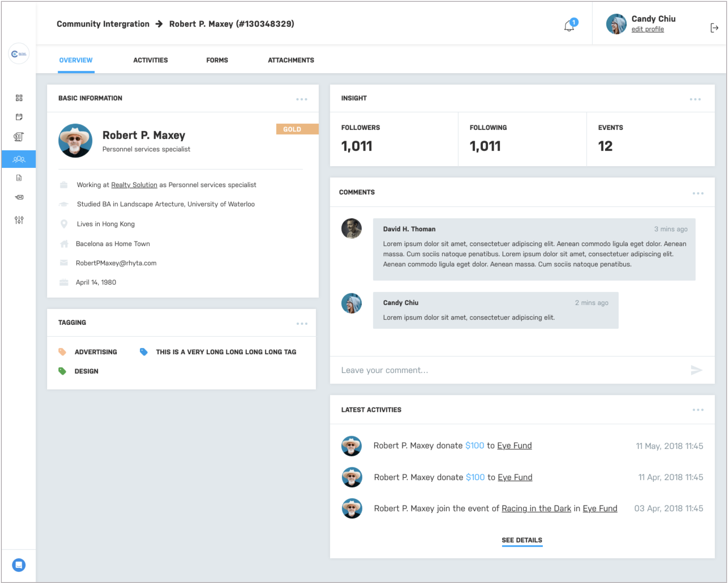Viewport: 728px width, 583px height.
Task: Open Comments panel options menu
Action: click(698, 194)
